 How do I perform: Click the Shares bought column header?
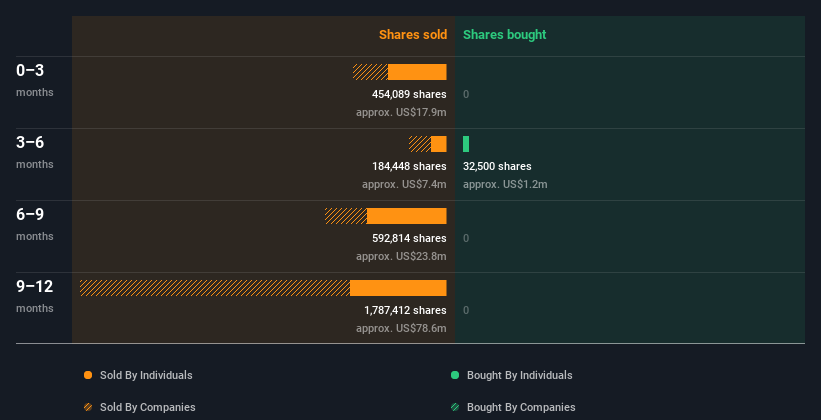tap(504, 35)
